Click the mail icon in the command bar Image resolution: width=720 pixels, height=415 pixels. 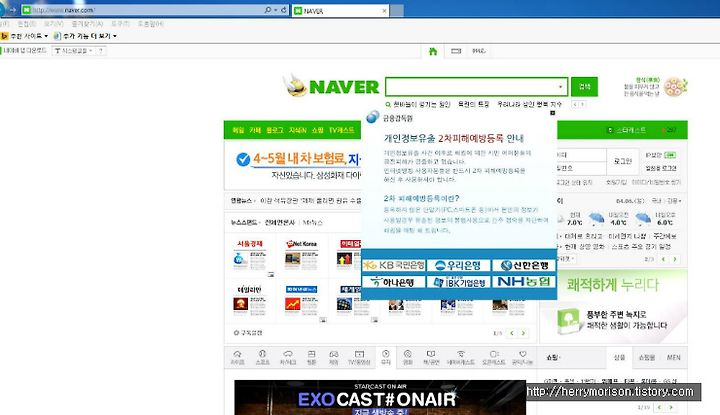point(456,51)
